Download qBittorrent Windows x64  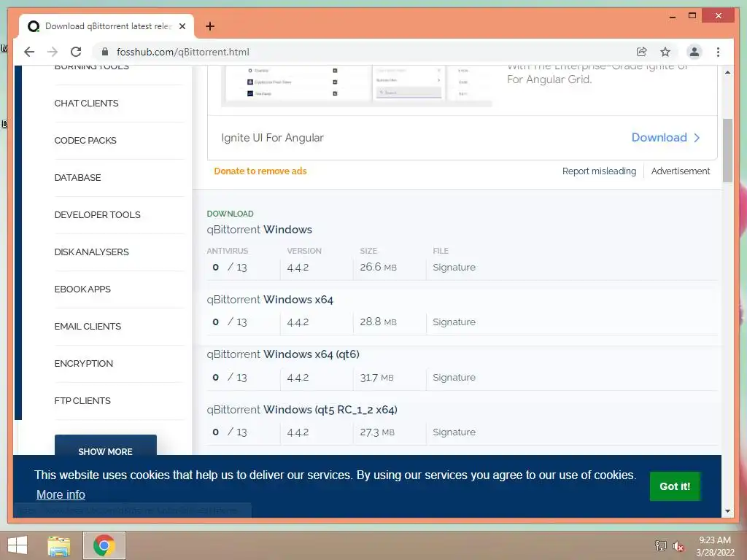tap(270, 300)
